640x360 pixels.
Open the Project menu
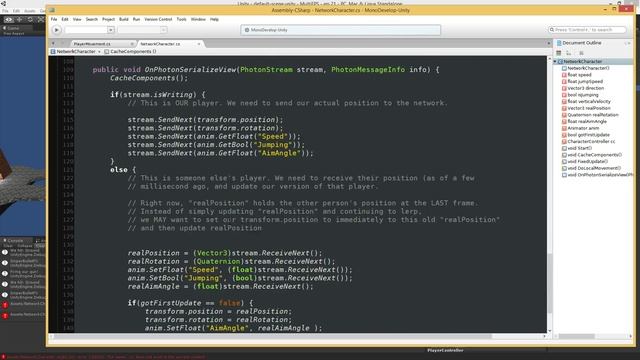tap(109, 19)
